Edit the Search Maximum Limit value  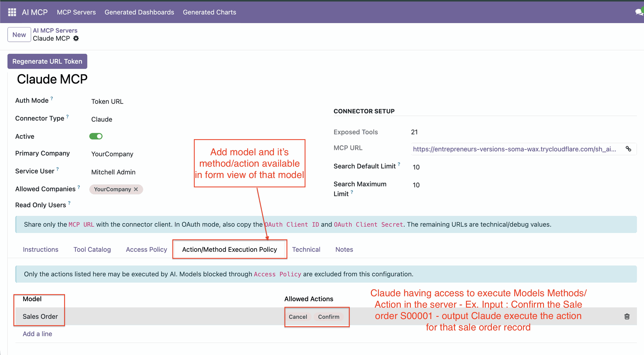[x=416, y=185]
